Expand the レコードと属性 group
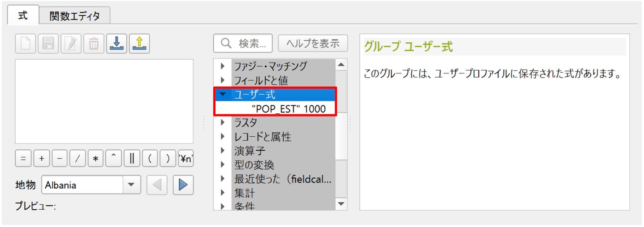The height and width of the screenshot is (227, 644). click(223, 136)
